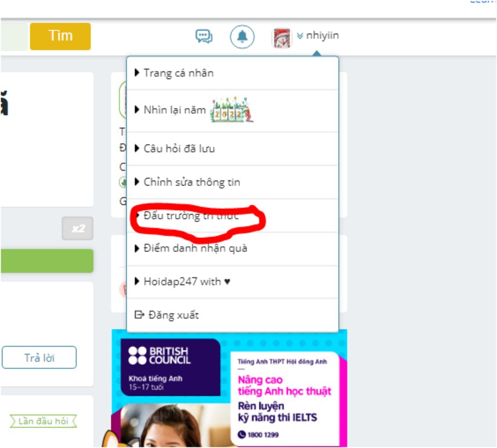Click the 2022 year review graphic
This screenshot has height=448, width=497.
(x=232, y=110)
